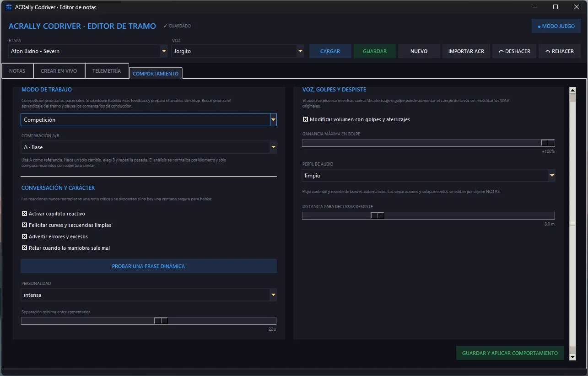Open the ETAPA dropdown showing Afon Bidno - Severn
The width and height of the screenshot is (588, 376).
click(88, 51)
